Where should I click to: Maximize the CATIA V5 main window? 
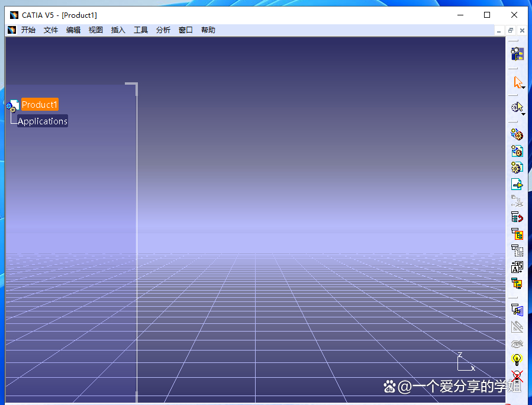487,15
